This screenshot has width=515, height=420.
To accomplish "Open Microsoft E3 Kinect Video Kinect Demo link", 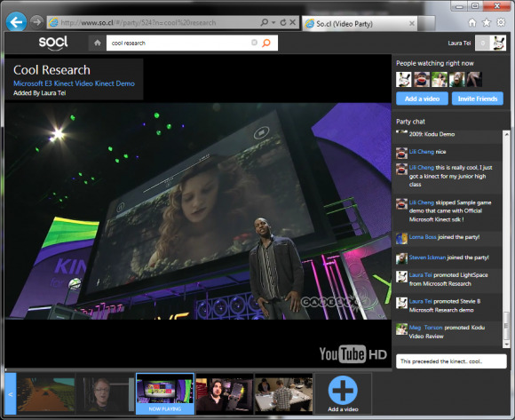I will click(74, 83).
